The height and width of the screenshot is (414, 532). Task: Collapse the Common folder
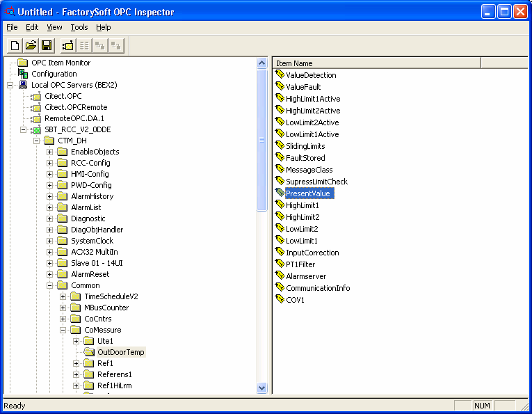49,285
